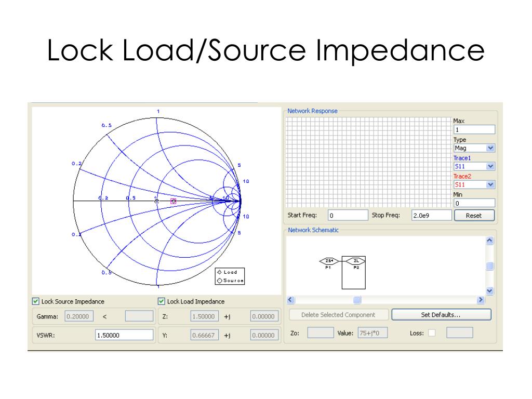
Task: Click the Reset button
Action: 474,216
